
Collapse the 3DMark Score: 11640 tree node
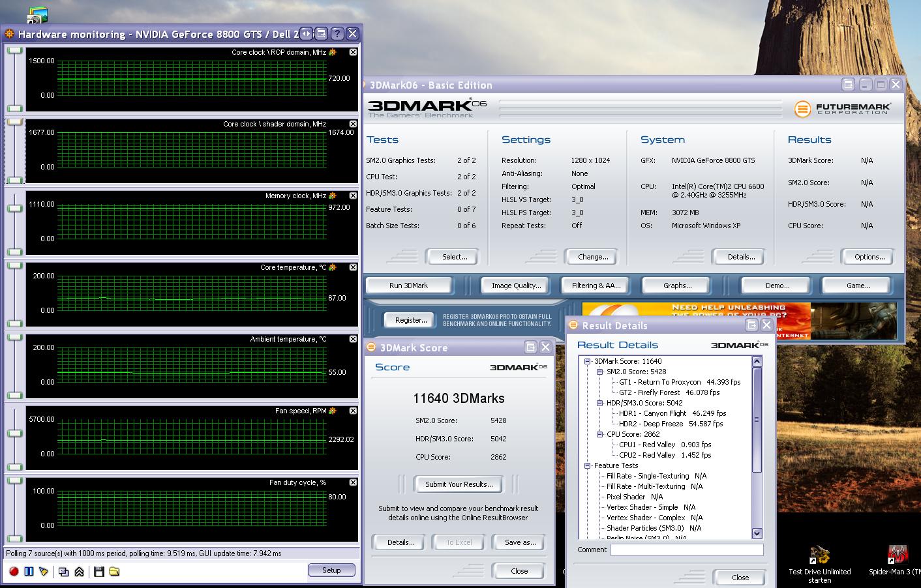[x=587, y=361]
